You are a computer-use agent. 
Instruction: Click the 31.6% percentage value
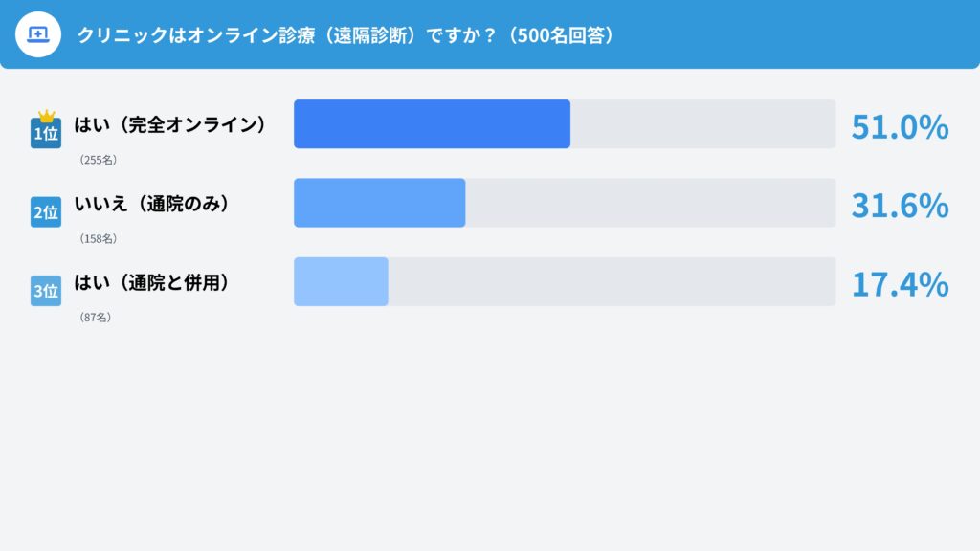pyautogui.click(x=900, y=205)
